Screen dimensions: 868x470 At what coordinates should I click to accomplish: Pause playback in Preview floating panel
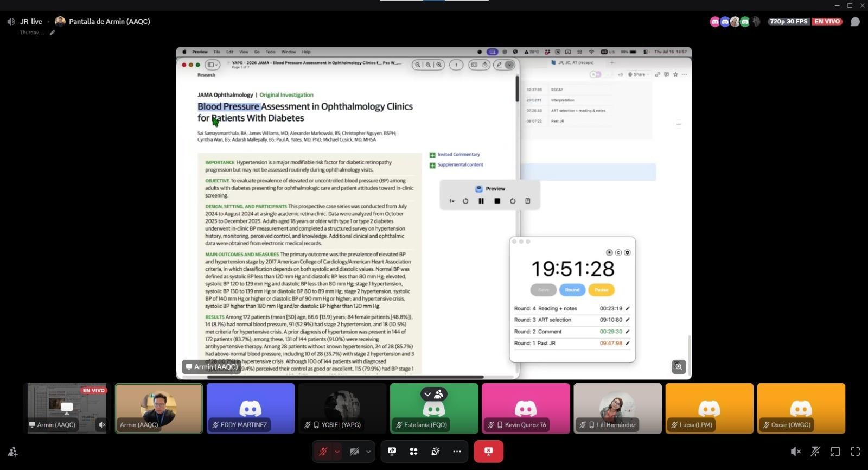click(x=481, y=201)
